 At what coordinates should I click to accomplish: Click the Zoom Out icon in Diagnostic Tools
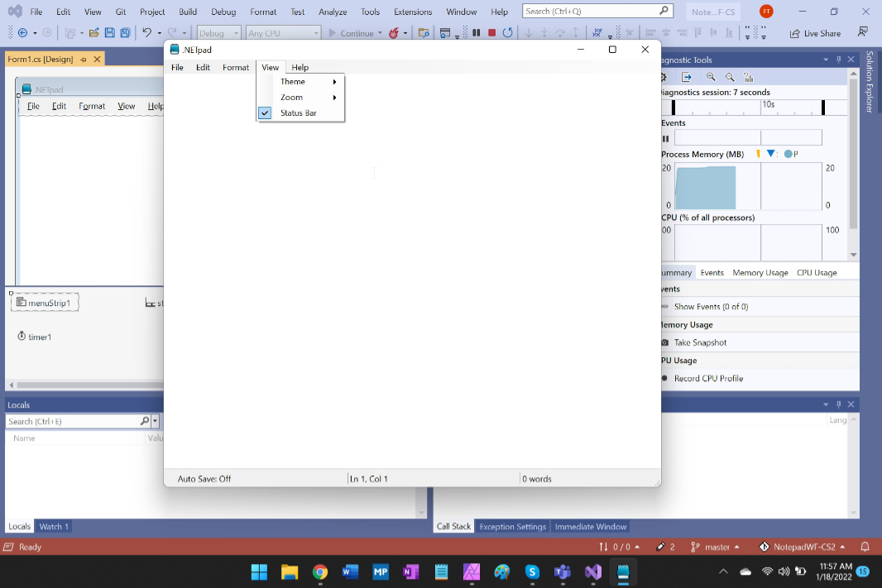click(x=730, y=77)
